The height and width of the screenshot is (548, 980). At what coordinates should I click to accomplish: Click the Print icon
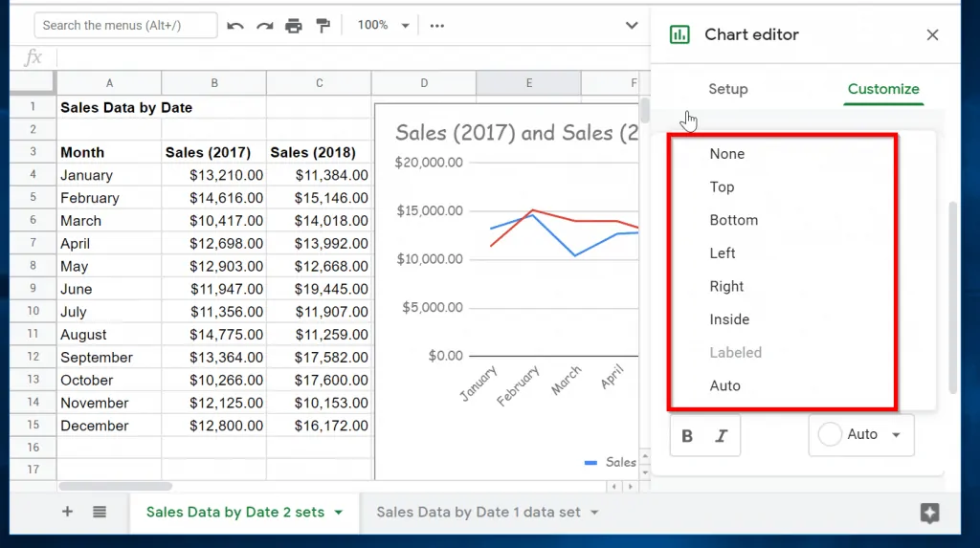[294, 26]
